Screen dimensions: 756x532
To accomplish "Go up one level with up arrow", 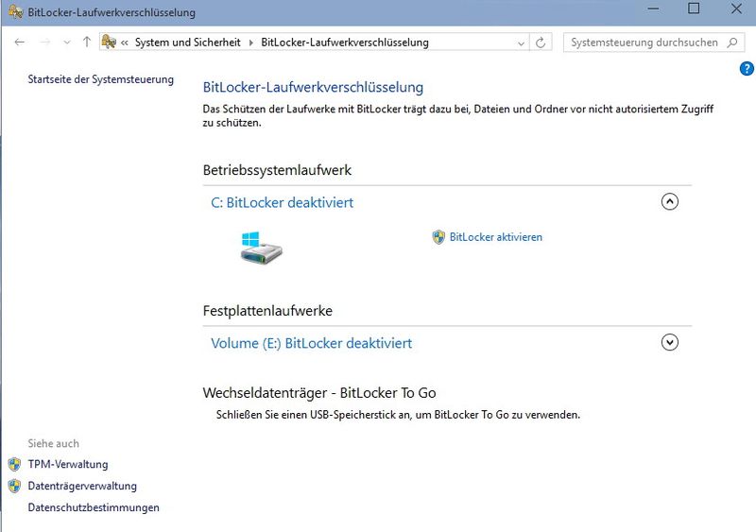I will click(x=87, y=42).
